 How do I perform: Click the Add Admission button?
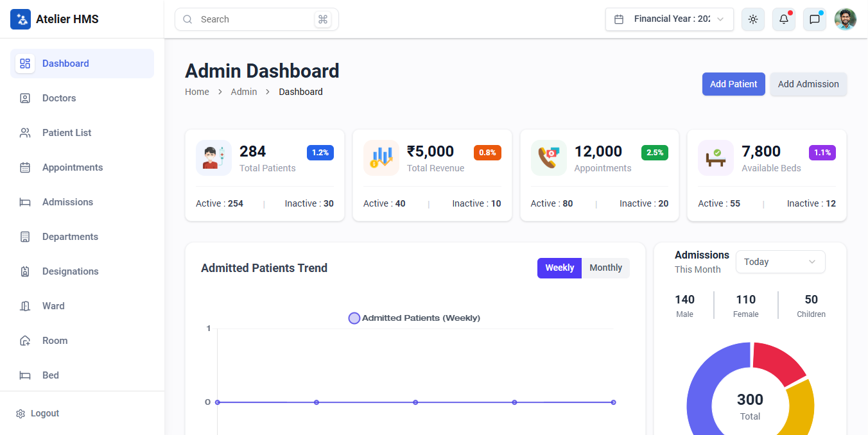[x=808, y=84]
